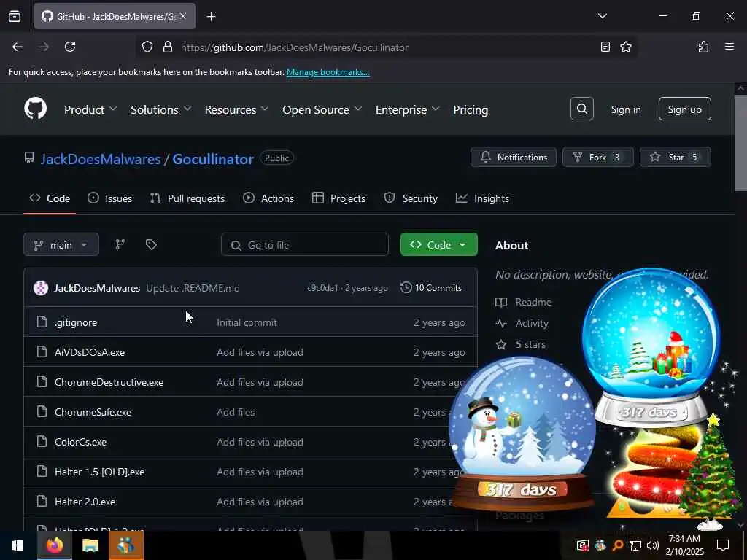
Task: Open the branches icon next to main
Action: [120, 245]
